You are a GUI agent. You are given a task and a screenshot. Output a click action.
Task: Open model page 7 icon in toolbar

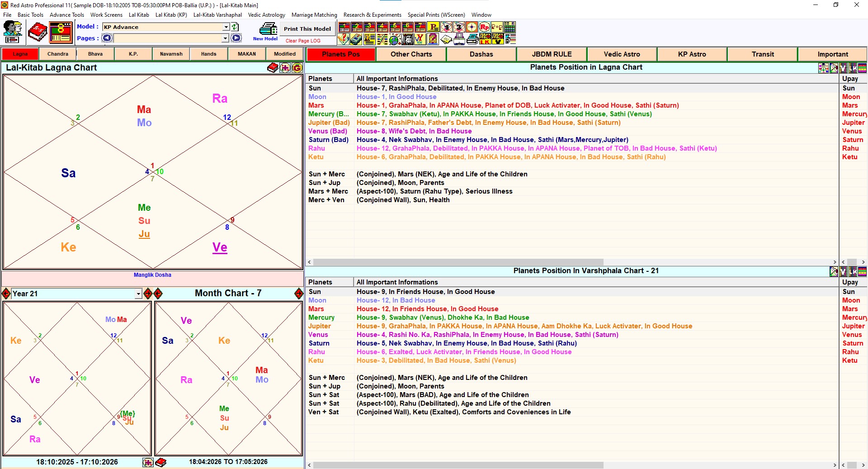point(420,27)
